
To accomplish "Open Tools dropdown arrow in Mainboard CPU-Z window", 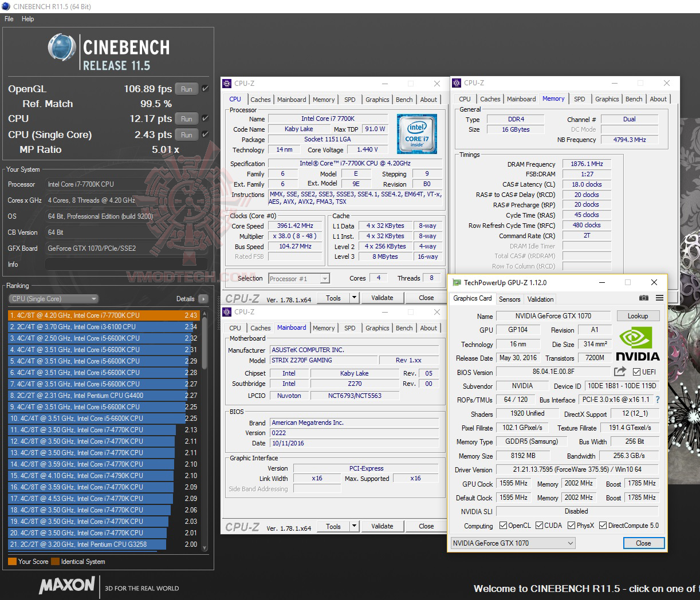I will tap(354, 526).
